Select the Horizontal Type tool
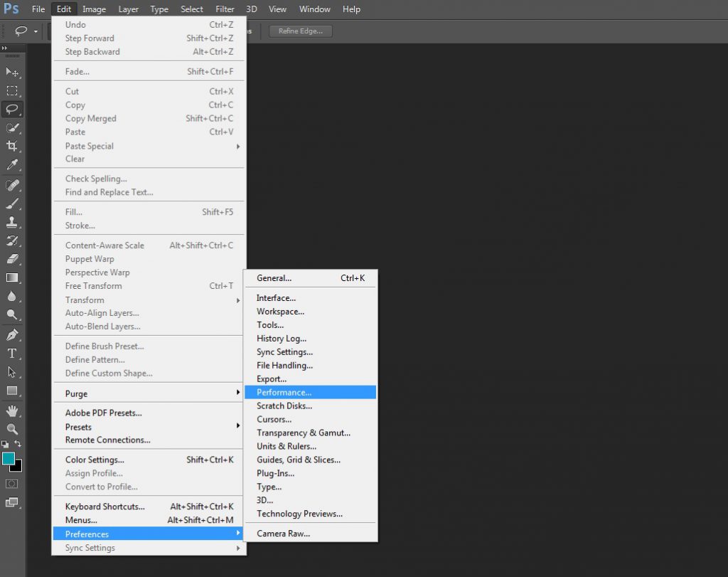The width and height of the screenshot is (728, 577). (12, 354)
